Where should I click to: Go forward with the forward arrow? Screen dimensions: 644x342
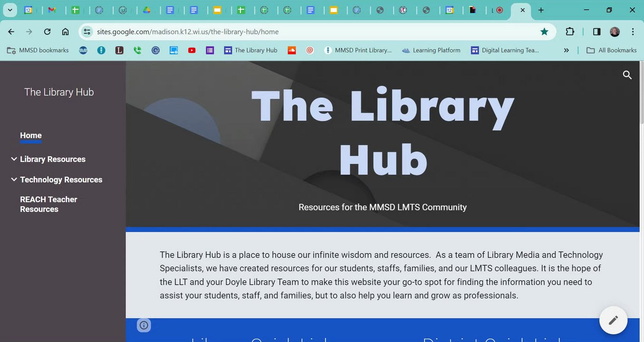click(x=29, y=32)
